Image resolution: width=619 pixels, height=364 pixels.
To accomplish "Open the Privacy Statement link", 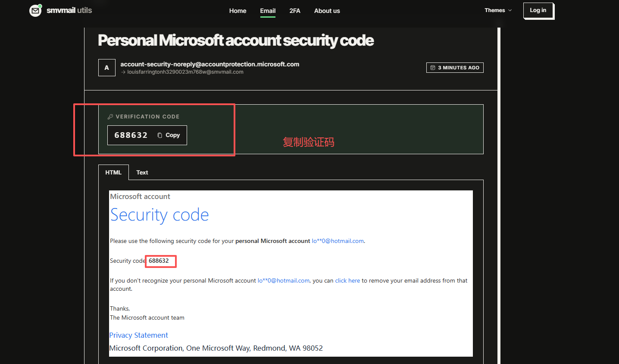I will [138, 335].
